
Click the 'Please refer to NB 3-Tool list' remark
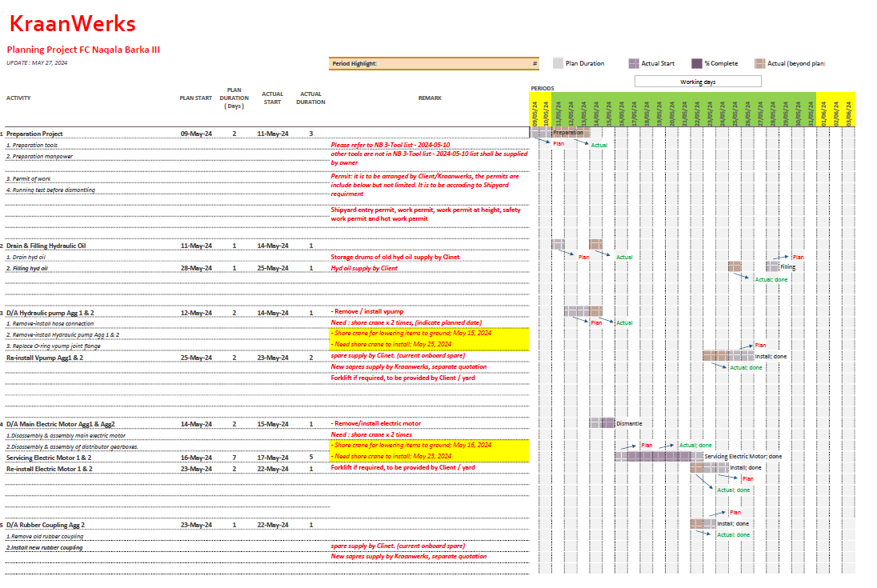coord(390,145)
